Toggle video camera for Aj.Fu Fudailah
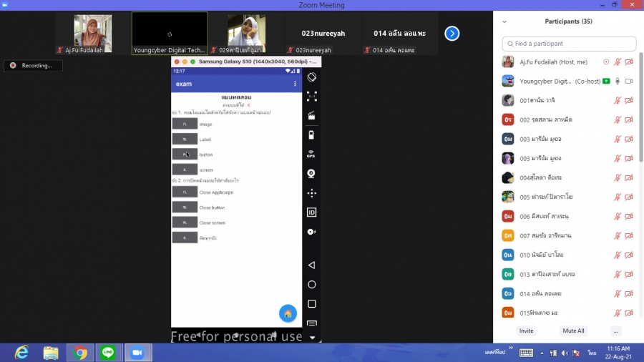The width and height of the screenshot is (644, 362). (629, 62)
